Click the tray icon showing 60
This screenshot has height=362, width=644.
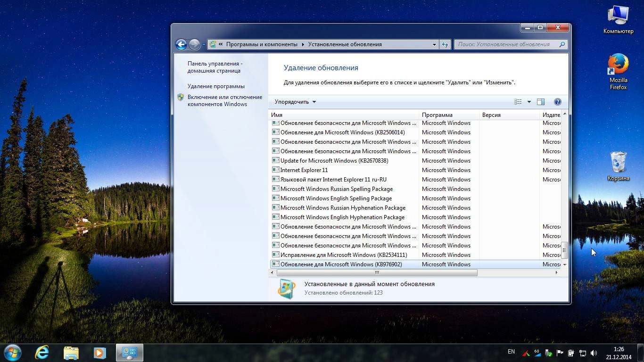click(x=537, y=353)
